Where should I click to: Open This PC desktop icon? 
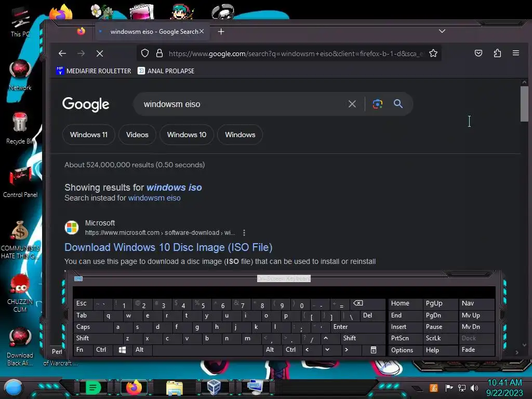click(20, 22)
